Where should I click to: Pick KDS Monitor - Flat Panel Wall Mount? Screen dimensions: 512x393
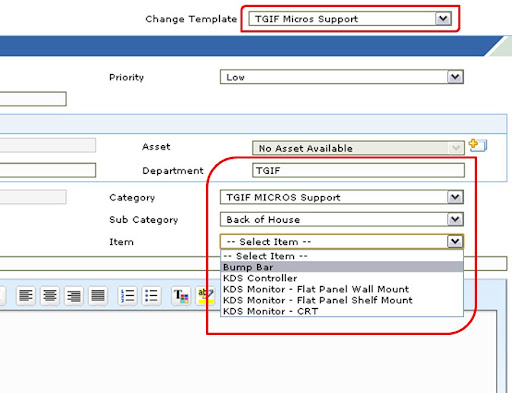click(342, 289)
